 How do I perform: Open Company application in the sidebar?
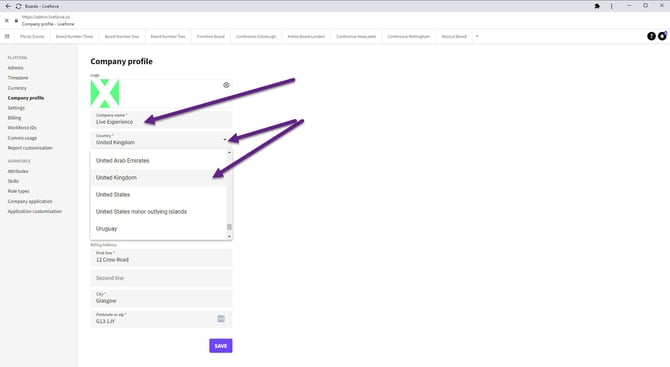click(30, 201)
